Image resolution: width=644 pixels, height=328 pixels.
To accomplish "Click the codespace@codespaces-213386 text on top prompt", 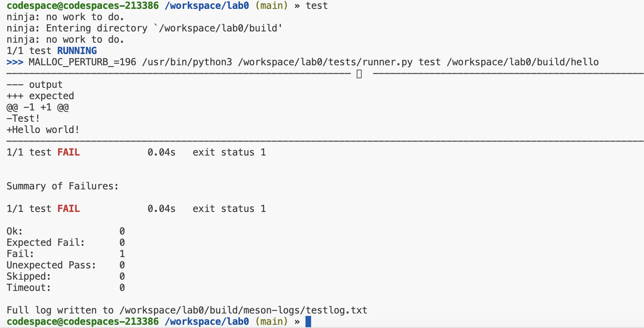I will (x=83, y=6).
